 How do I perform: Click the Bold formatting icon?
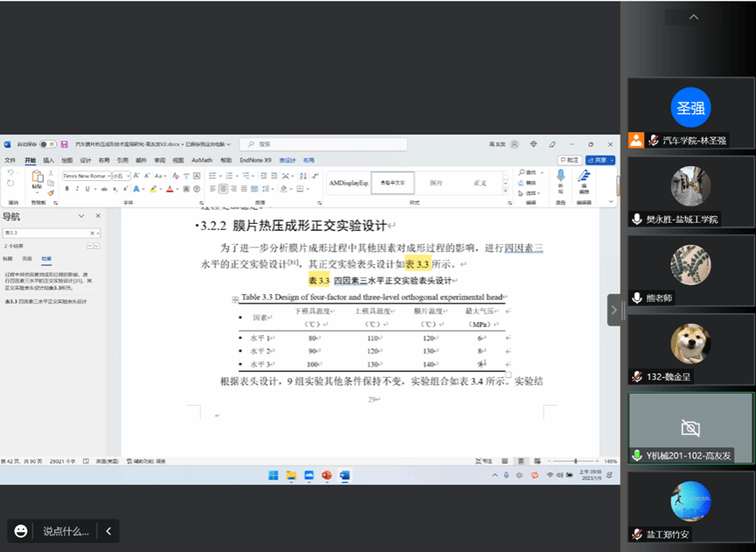tap(66, 188)
